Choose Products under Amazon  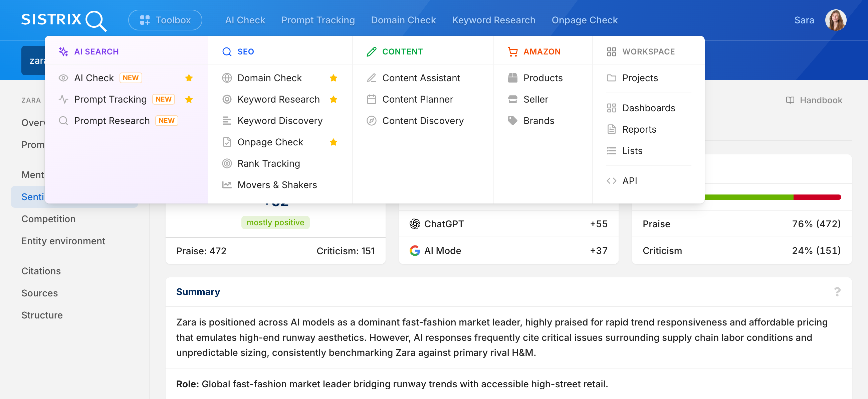pyautogui.click(x=543, y=78)
